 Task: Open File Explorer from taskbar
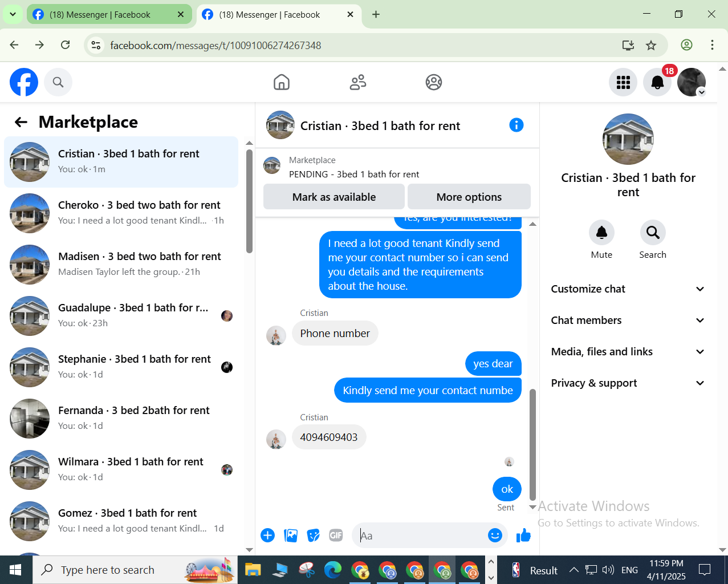point(253,570)
